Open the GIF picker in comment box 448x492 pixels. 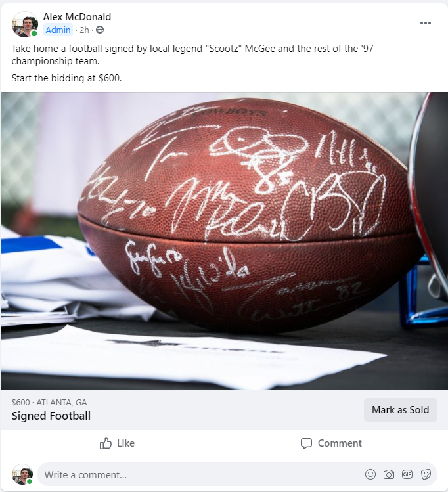click(407, 474)
